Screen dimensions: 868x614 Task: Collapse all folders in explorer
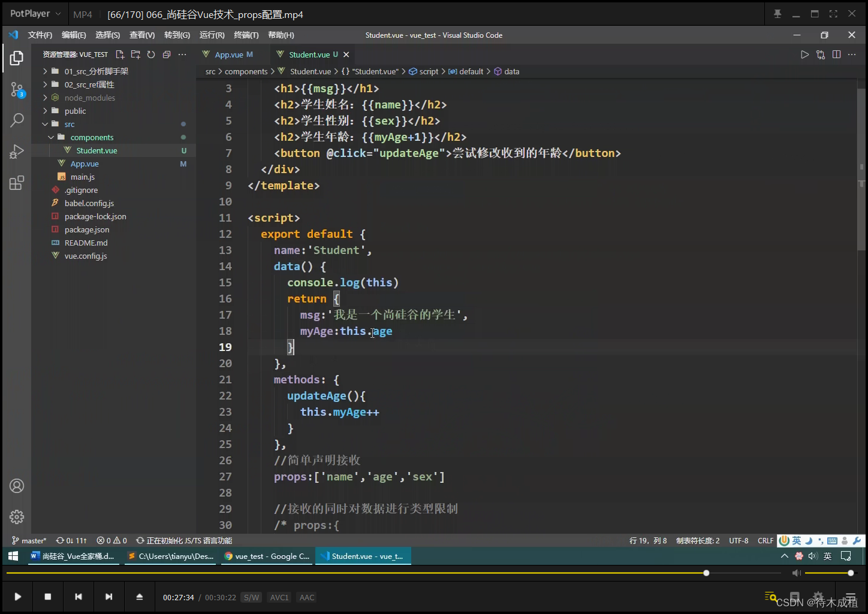point(167,55)
